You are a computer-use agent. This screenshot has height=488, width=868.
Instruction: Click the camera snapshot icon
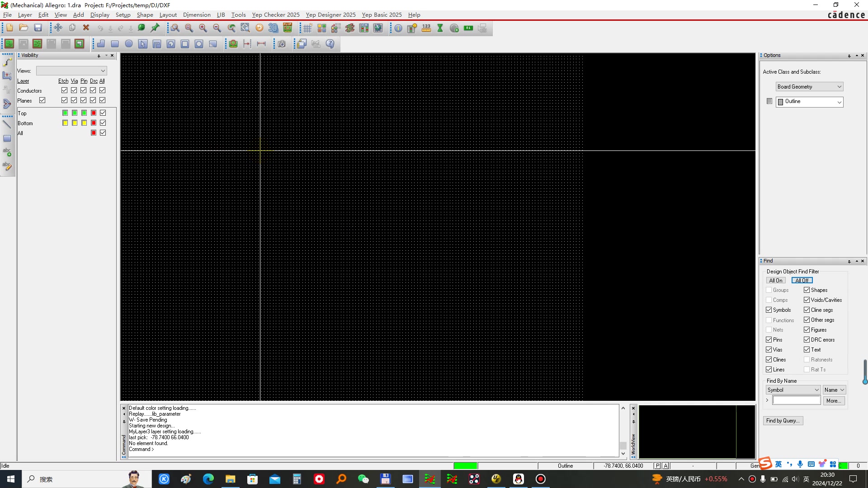282,44
